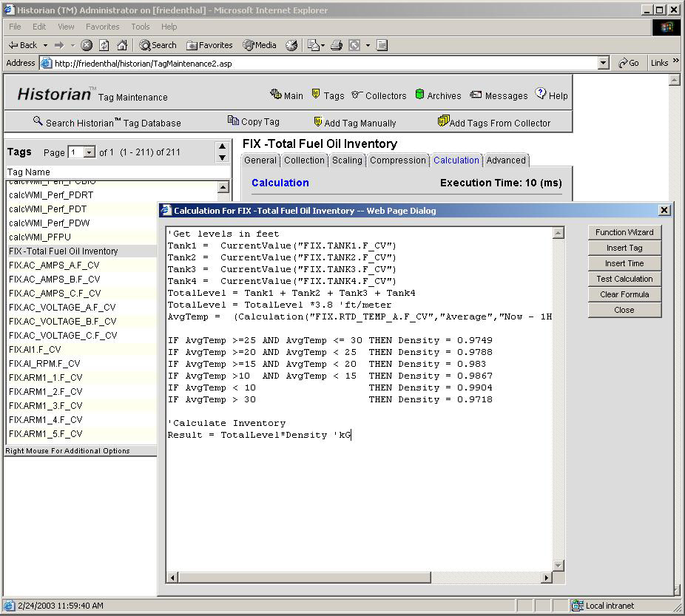Click the Close button in dialog

click(624, 310)
